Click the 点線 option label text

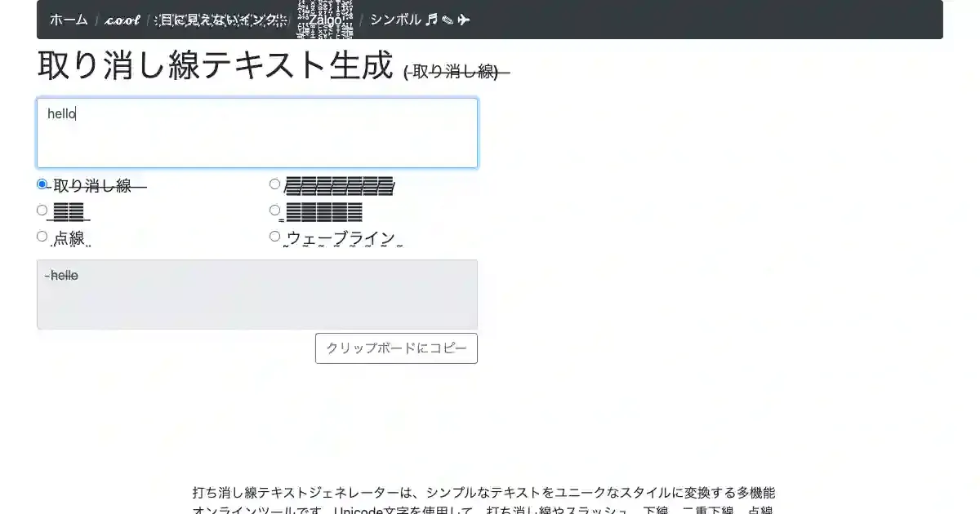coord(71,238)
